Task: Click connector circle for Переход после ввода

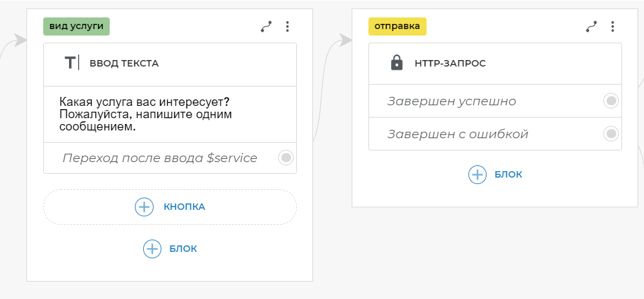Action: [x=286, y=158]
